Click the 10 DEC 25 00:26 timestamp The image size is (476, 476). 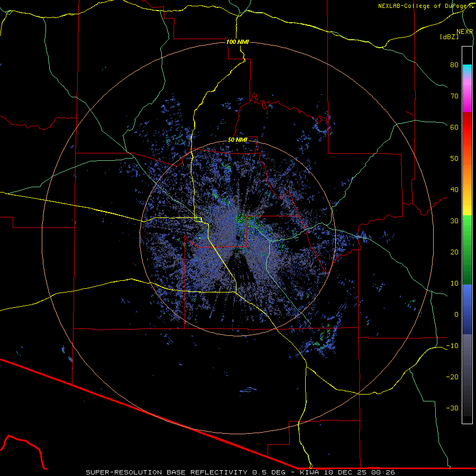359,472
